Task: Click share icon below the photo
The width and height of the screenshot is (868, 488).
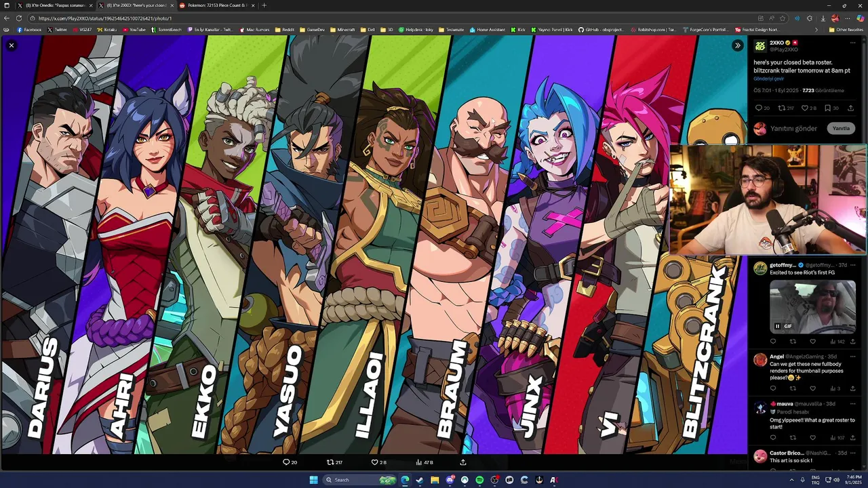Action: coord(463,462)
